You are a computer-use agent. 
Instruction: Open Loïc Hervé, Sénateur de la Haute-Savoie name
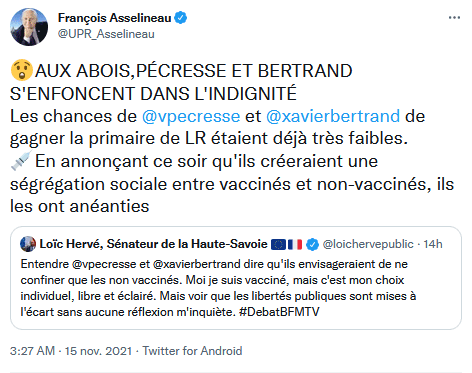tap(153, 244)
